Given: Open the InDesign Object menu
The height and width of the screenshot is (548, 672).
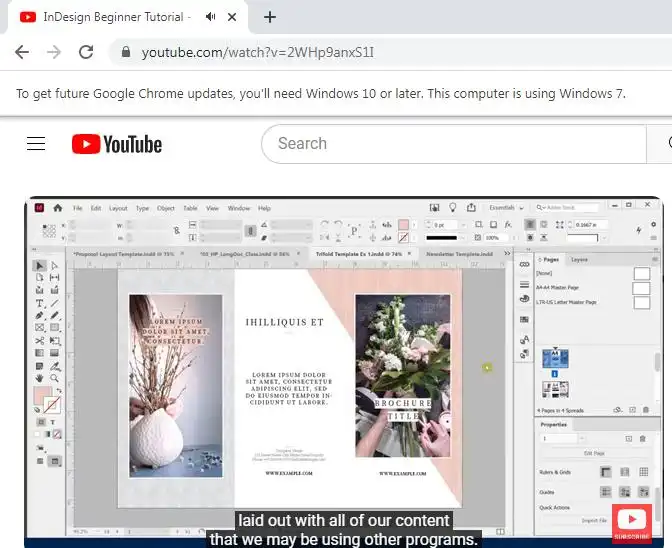Looking at the screenshot, I should (x=166, y=208).
